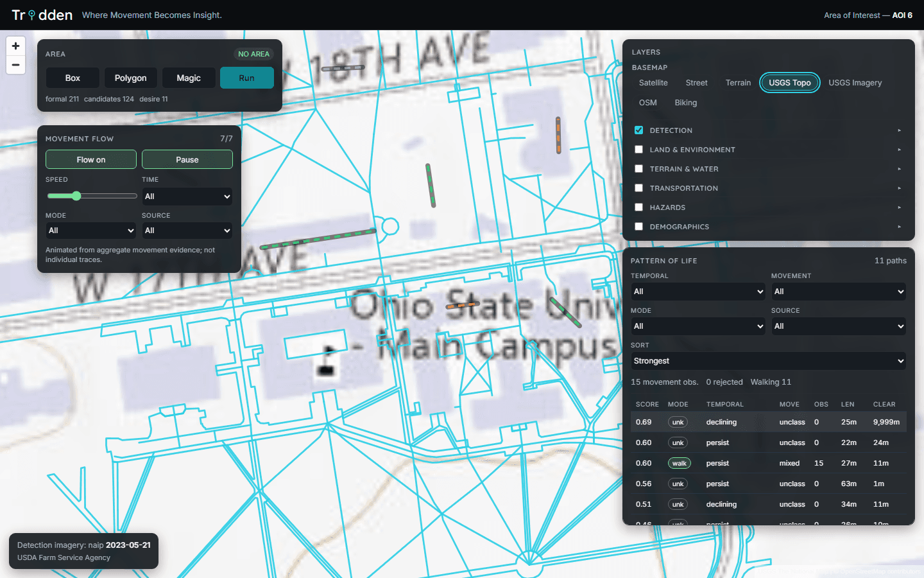Open the Pattern of Life Temporal dropdown
The width and height of the screenshot is (924, 578).
point(698,292)
